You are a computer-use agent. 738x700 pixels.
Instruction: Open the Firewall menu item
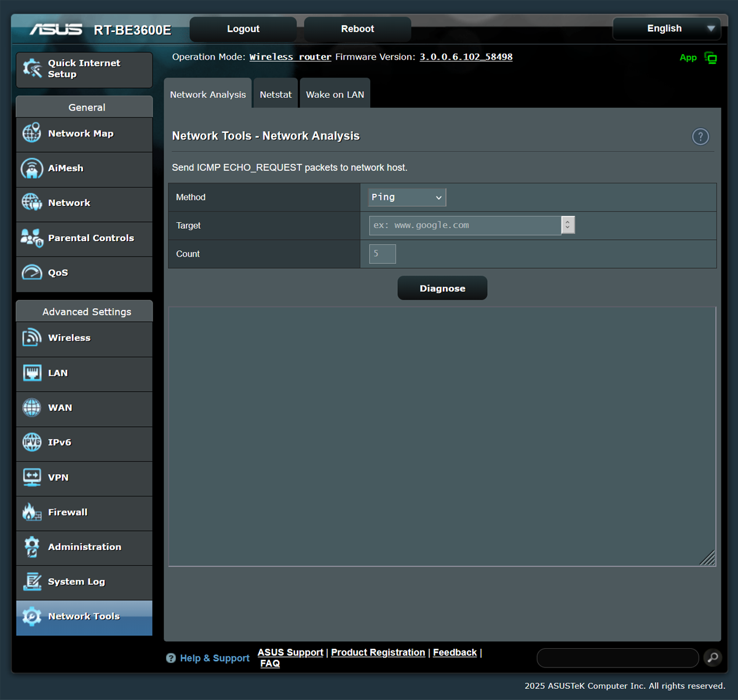click(84, 512)
